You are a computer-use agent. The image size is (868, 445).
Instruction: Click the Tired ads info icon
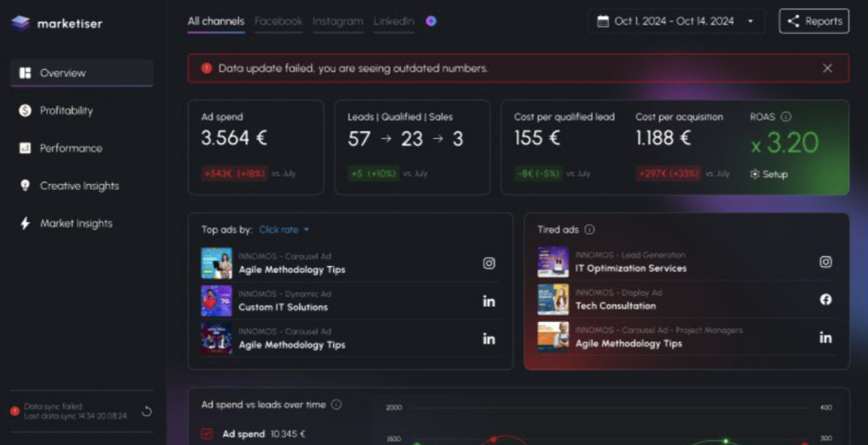pos(590,229)
